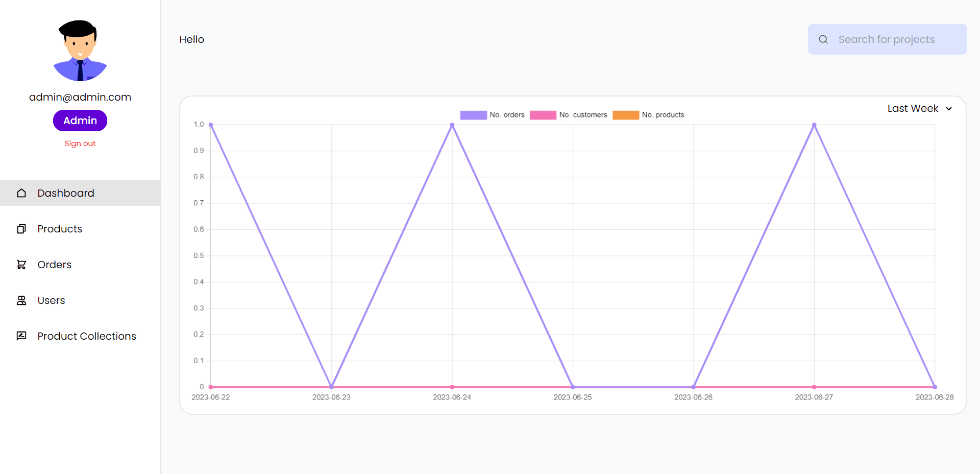Click inside the 'Search for projects' field

click(x=887, y=39)
